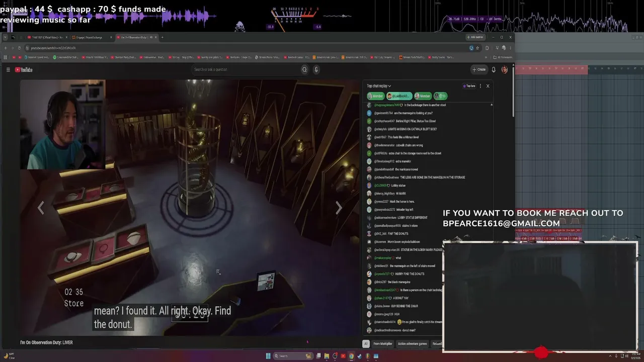Click the YouTube search magnifier button
The height and width of the screenshot is (362, 644).
(304, 69)
